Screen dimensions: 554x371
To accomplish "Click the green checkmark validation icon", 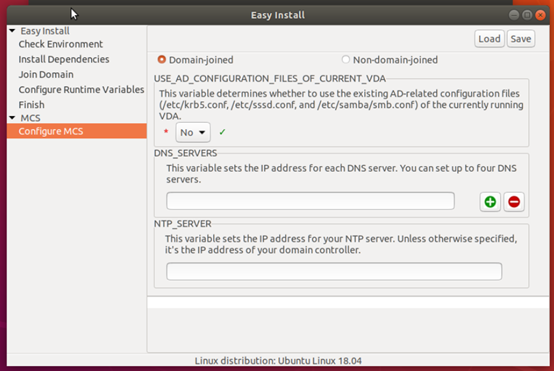I will (x=222, y=132).
